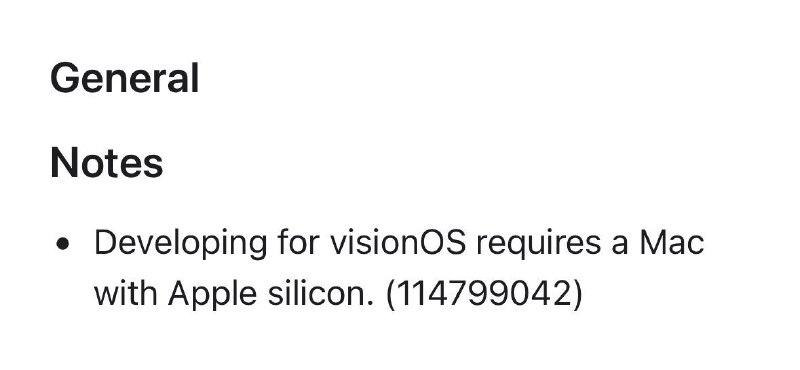Click the word requires

pyautogui.click(x=539, y=245)
